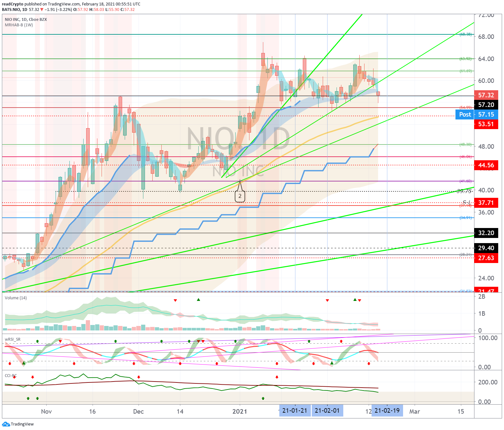The height and width of the screenshot is (430, 504).
Task: Select the 21-02-01 date marker
Action: (x=327, y=411)
